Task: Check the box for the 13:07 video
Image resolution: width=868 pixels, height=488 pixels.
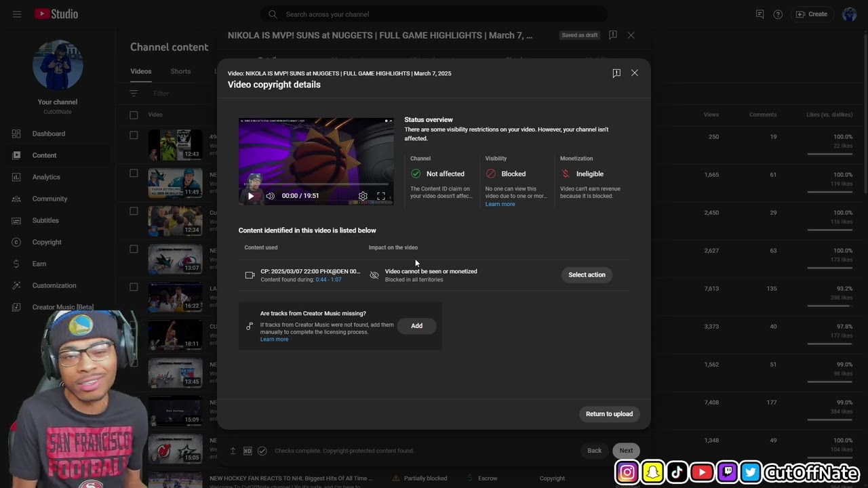Action: 134,249
